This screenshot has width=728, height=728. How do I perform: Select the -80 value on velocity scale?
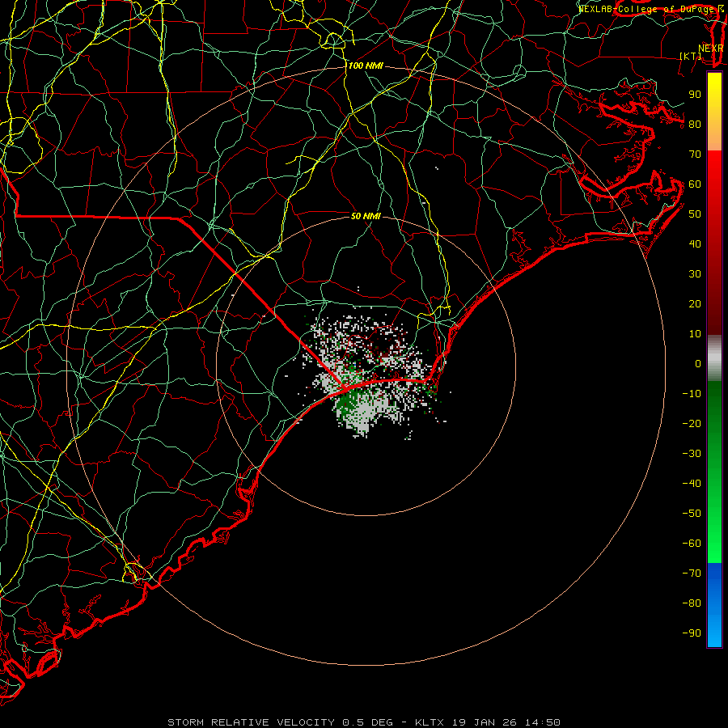pyautogui.click(x=692, y=603)
